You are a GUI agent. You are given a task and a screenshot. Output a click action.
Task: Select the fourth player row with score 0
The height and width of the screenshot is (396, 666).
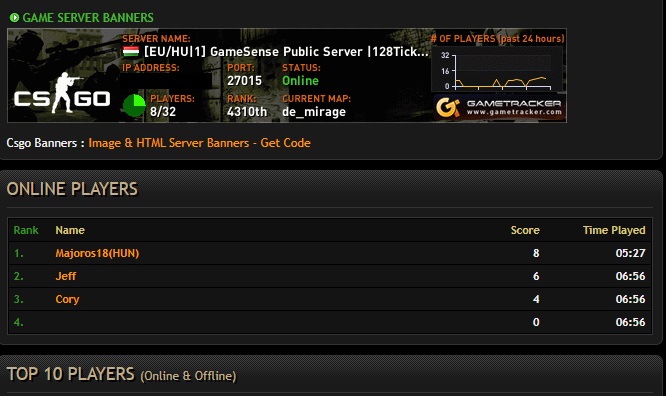330,322
